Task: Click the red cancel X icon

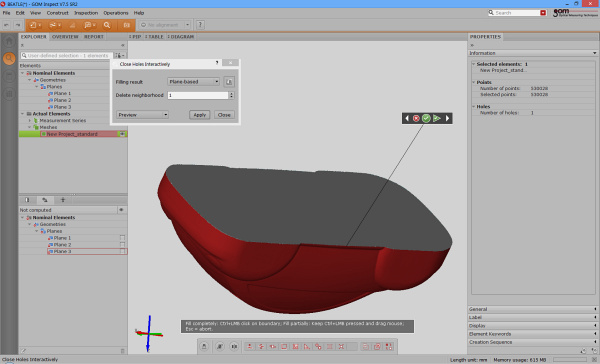Action: (416, 118)
